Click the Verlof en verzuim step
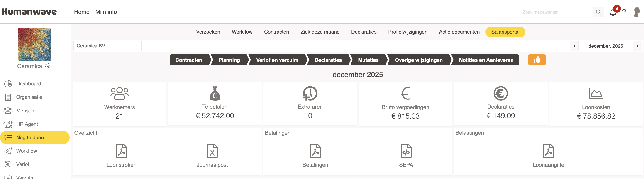This screenshot has width=644, height=179. [277, 60]
